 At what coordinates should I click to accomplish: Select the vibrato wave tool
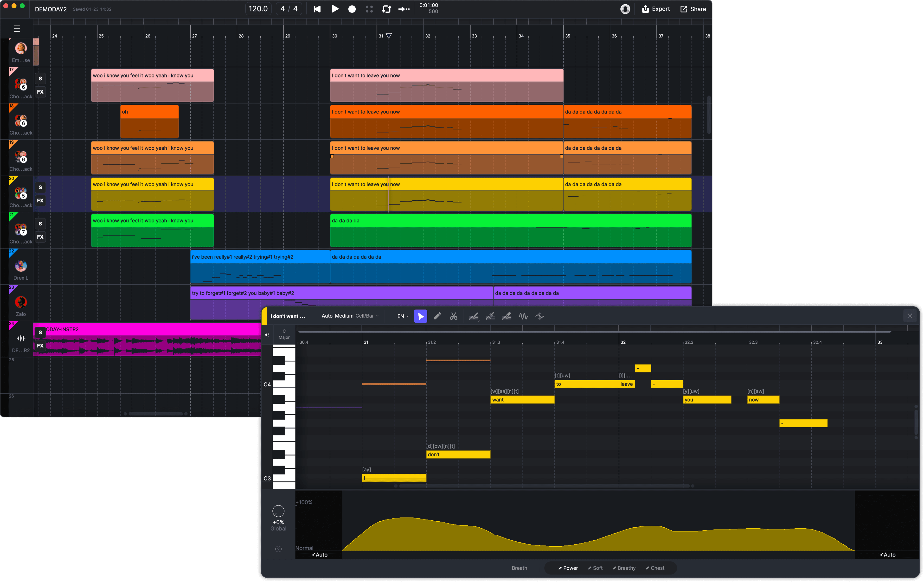[x=523, y=316]
